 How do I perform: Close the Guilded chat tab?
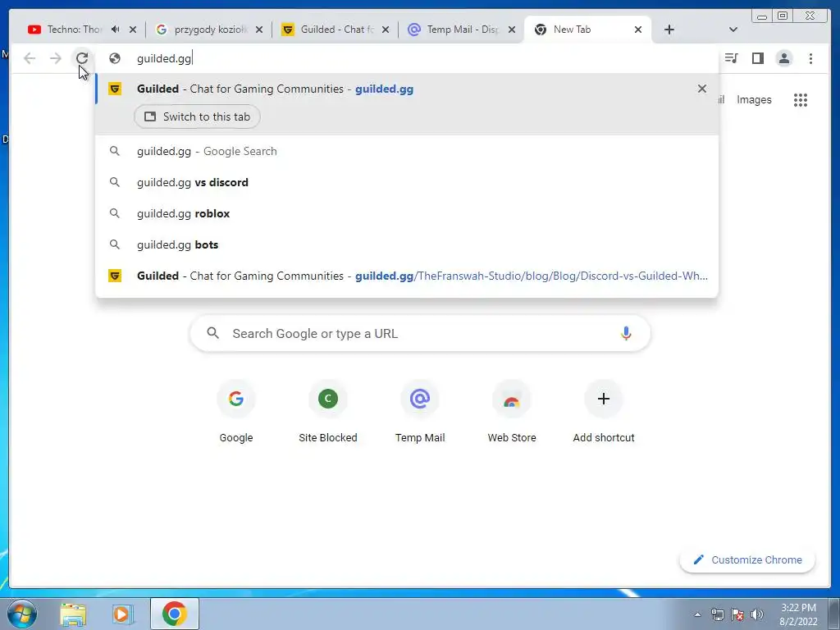click(386, 30)
